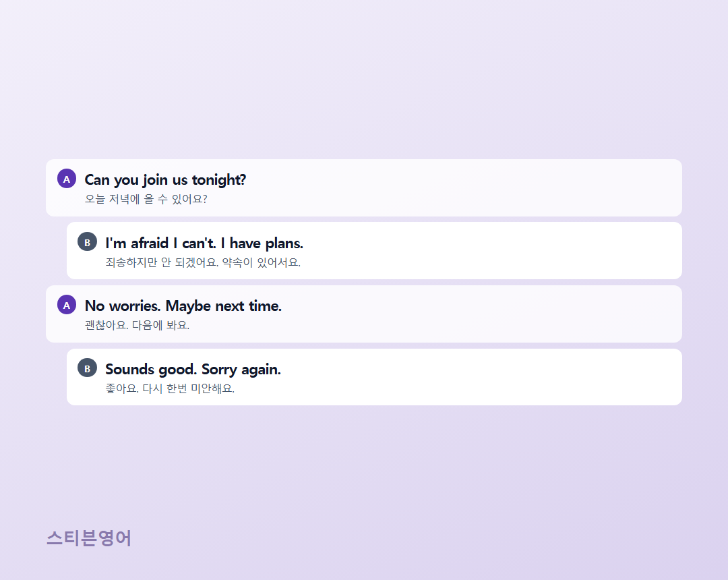
Task: Select the Korean phrase "다음에 봐요."
Action: 160,325
